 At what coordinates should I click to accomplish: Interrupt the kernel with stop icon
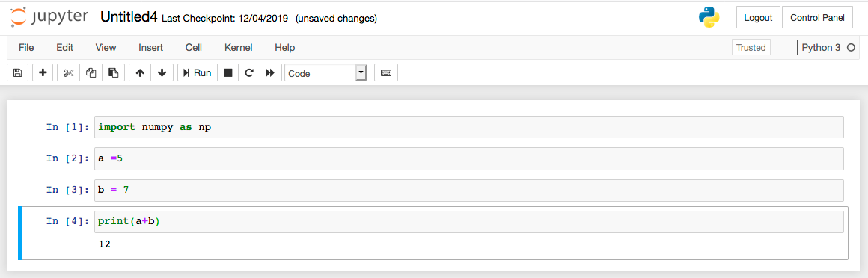227,73
